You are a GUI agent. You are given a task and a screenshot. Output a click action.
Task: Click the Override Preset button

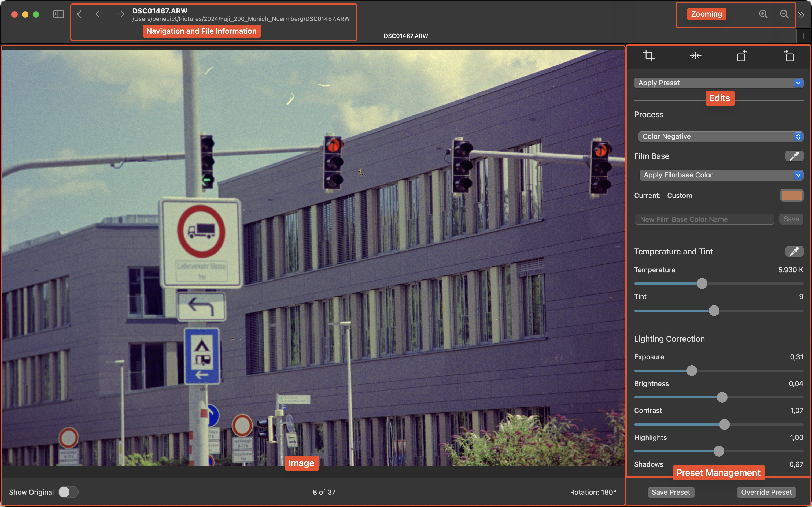[x=766, y=492]
